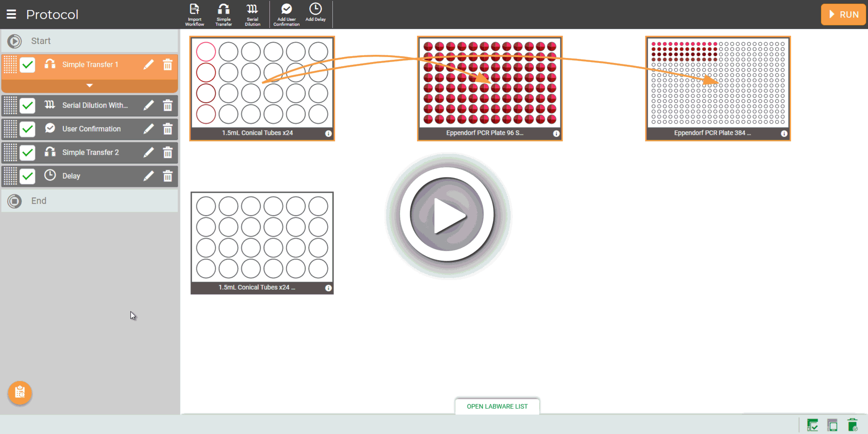Click the large center play button
Viewport: 868px width, 434px height.
click(447, 215)
